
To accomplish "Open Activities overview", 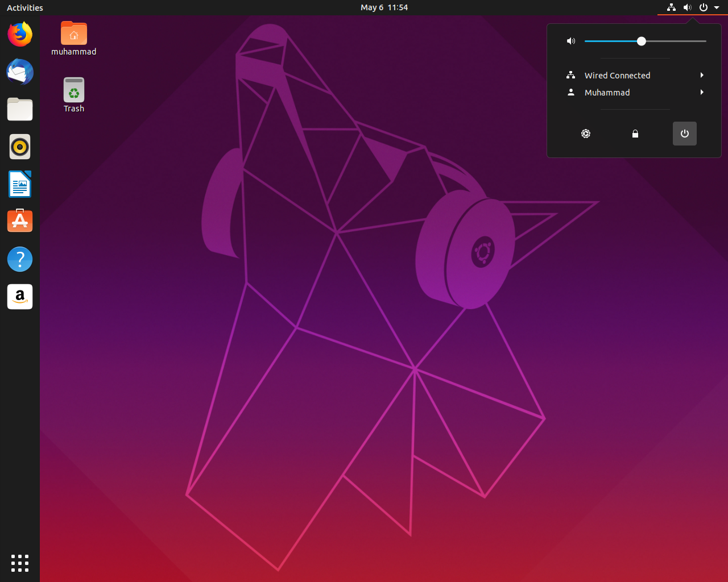I will click(25, 7).
